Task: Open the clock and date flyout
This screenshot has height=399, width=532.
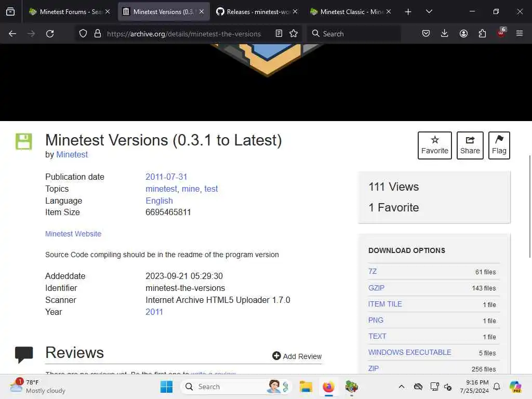Action: pos(474,387)
